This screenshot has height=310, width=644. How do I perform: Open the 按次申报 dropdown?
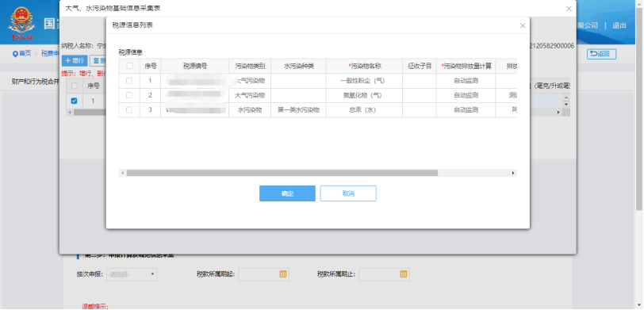[x=132, y=274]
